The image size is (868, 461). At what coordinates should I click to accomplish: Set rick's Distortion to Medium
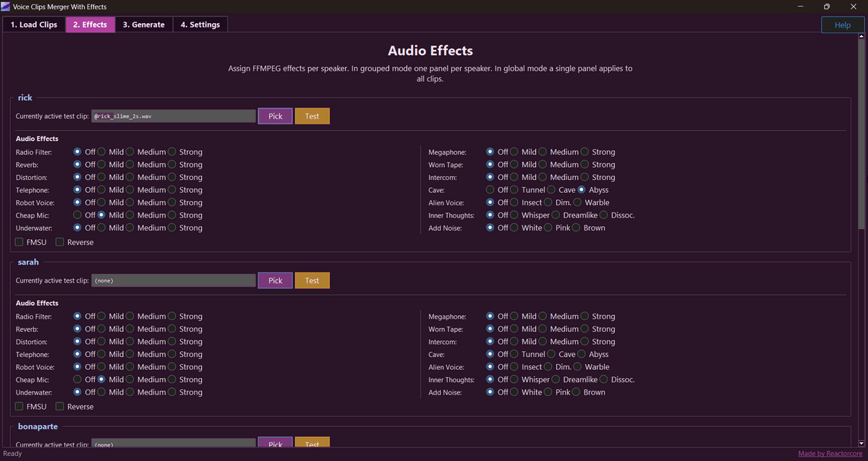(x=130, y=177)
